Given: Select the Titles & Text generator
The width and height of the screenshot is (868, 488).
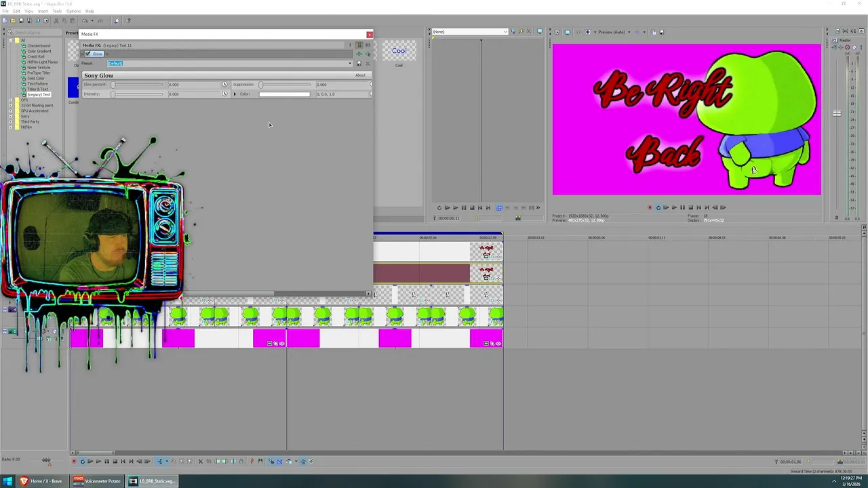Looking at the screenshot, I should click(38, 89).
